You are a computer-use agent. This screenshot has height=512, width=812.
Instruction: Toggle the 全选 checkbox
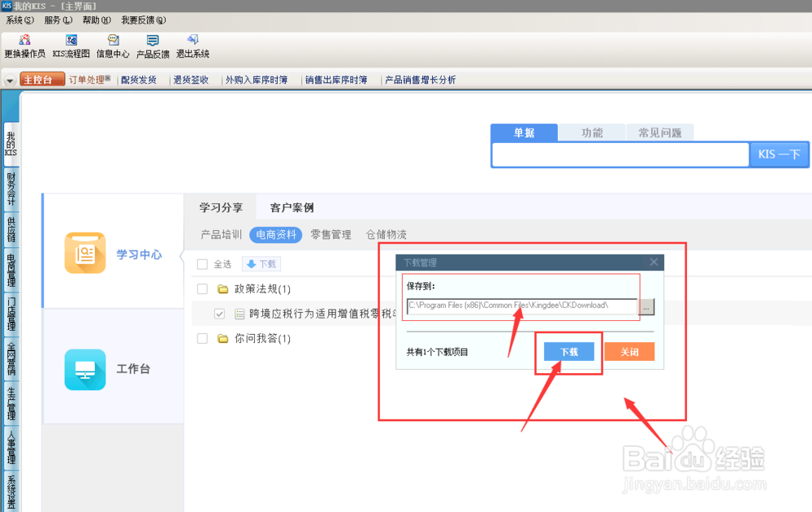(202, 264)
